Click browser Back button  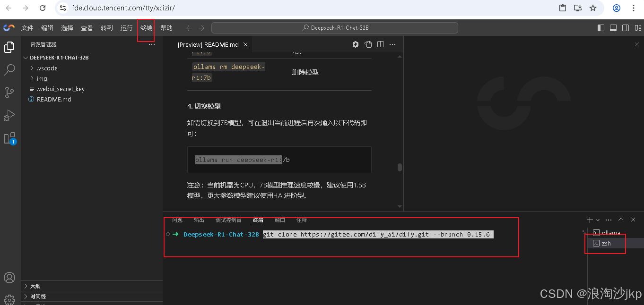click(x=9, y=8)
